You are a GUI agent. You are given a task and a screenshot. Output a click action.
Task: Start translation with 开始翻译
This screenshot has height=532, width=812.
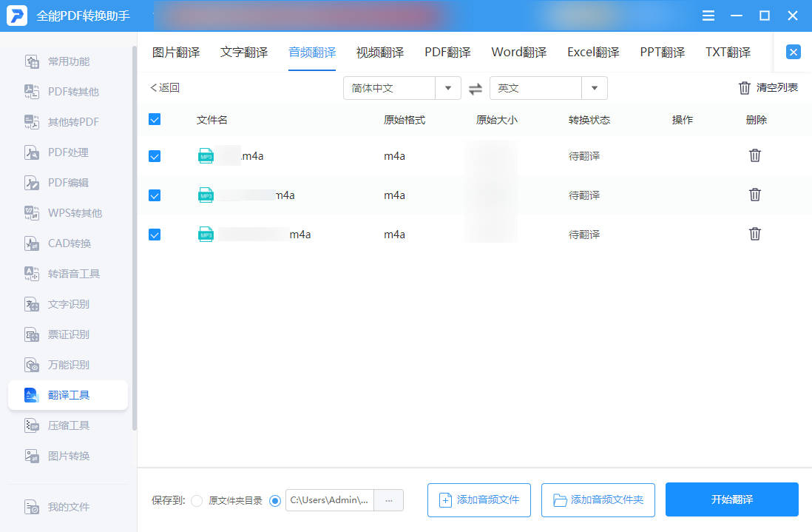point(731,499)
